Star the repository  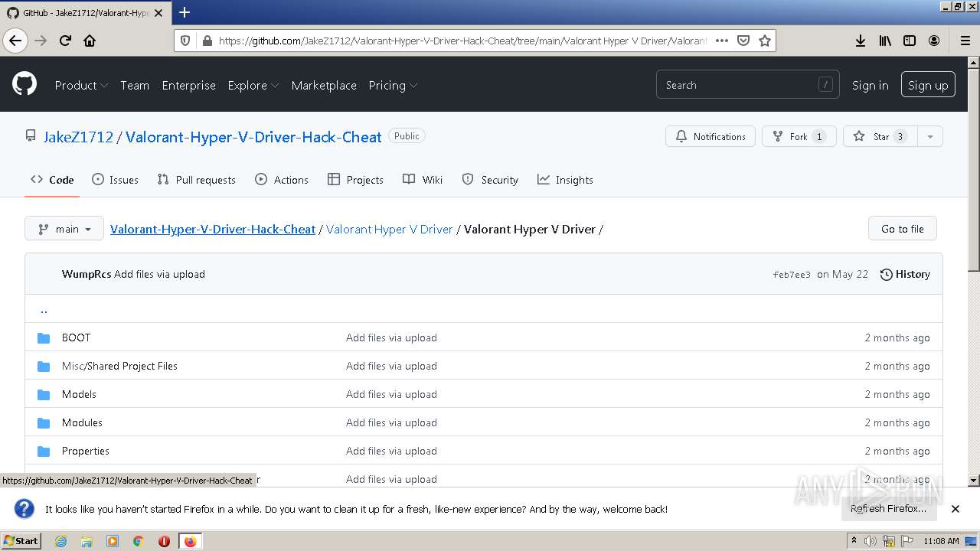click(x=880, y=136)
